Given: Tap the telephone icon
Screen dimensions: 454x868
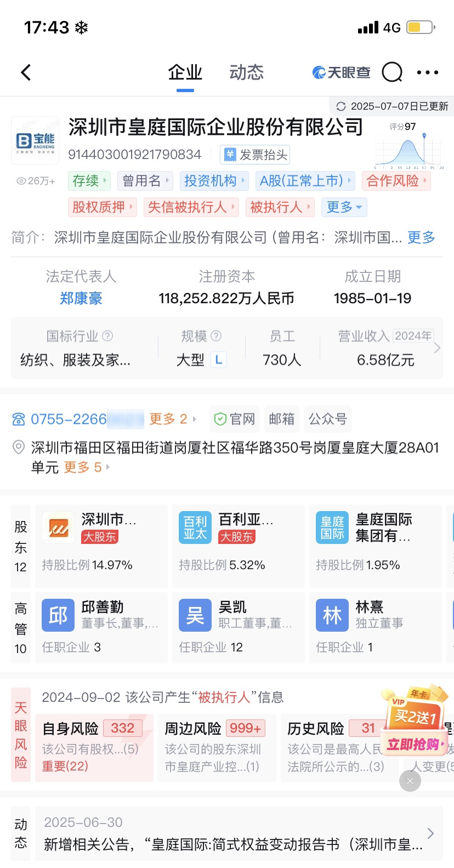Looking at the screenshot, I should pos(19,419).
